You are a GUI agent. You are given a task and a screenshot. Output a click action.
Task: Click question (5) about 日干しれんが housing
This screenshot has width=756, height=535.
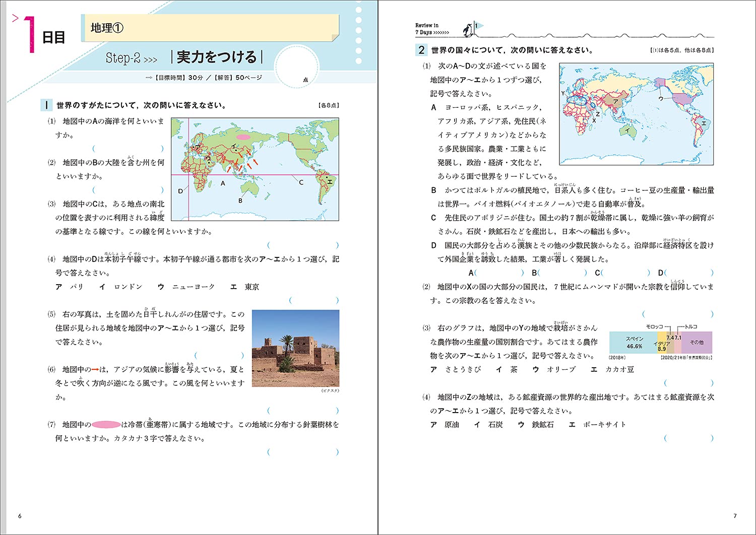click(x=146, y=328)
